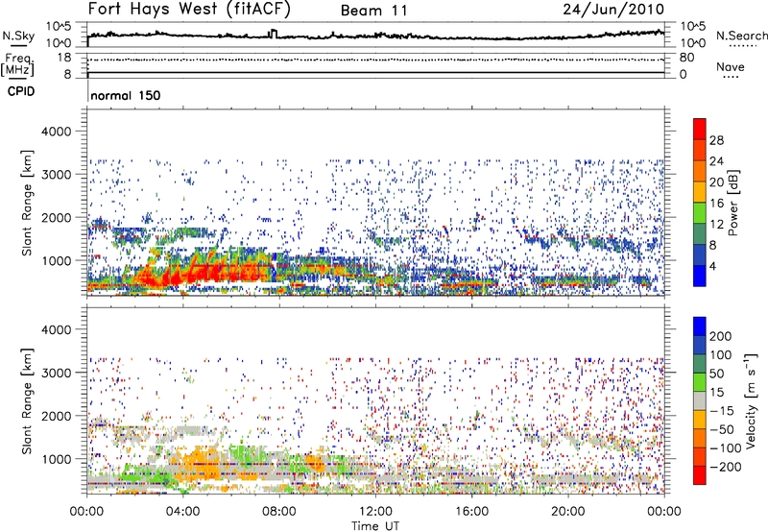Click the red bottom of the Velocity color bar

point(700,475)
